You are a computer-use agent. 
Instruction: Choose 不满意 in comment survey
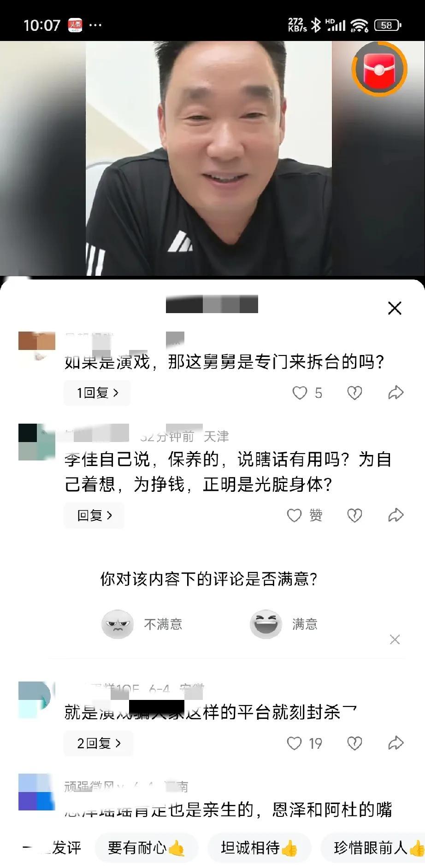(x=142, y=624)
